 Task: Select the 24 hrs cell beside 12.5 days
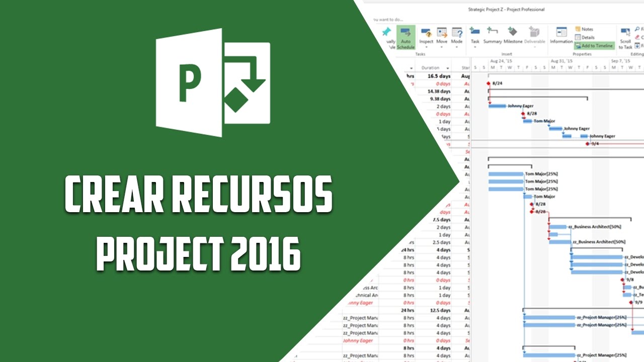point(408,310)
